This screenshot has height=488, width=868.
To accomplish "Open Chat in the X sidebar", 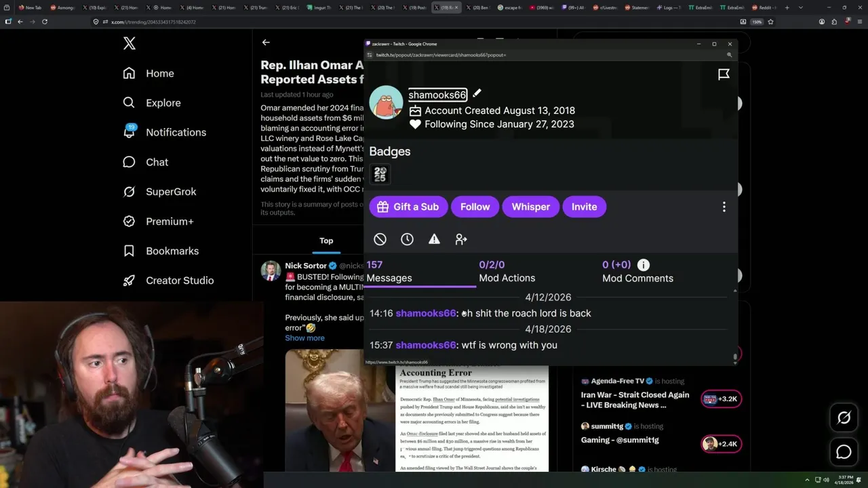I will click(x=145, y=162).
